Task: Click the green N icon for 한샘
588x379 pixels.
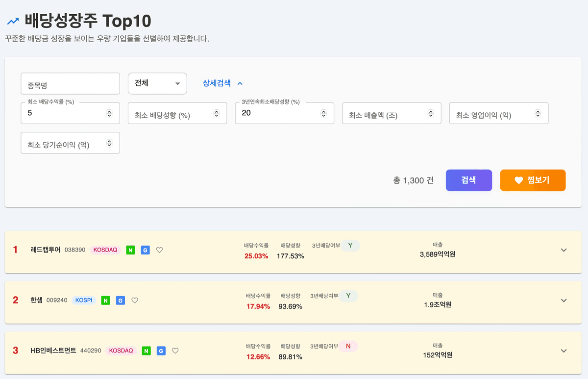Action: (x=105, y=301)
